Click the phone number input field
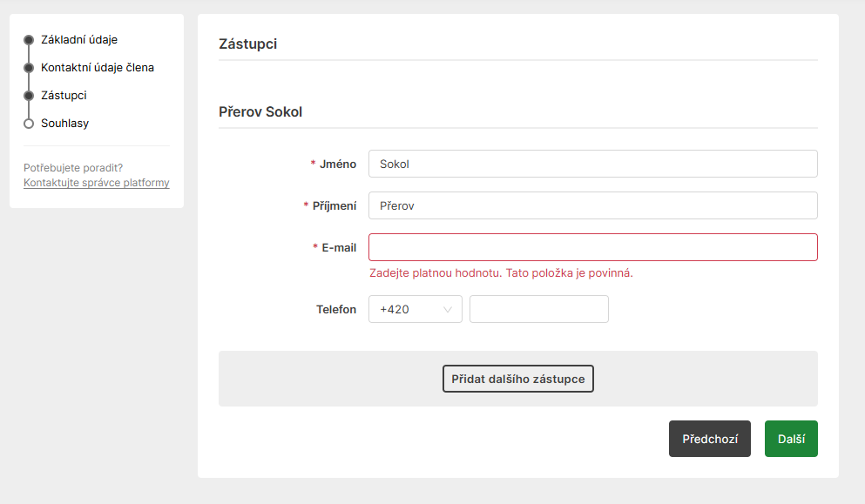Viewport: 865px width, 504px height. pyautogui.click(x=538, y=309)
